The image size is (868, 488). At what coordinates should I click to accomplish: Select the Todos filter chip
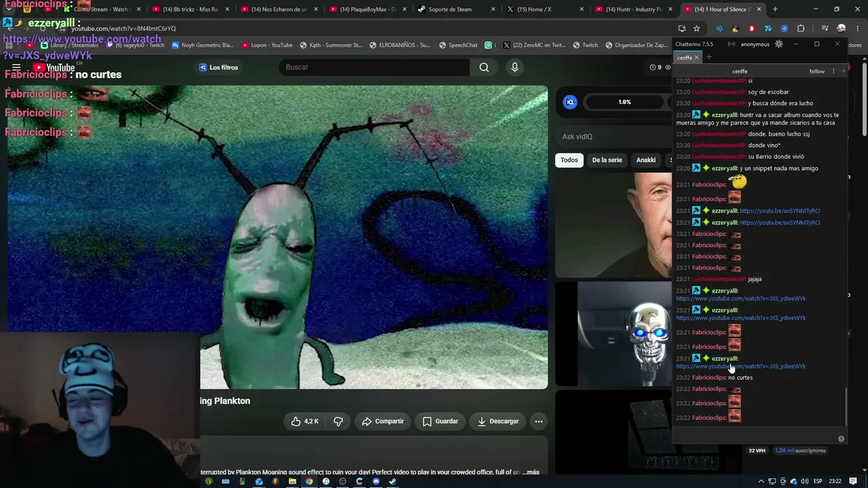coord(570,160)
